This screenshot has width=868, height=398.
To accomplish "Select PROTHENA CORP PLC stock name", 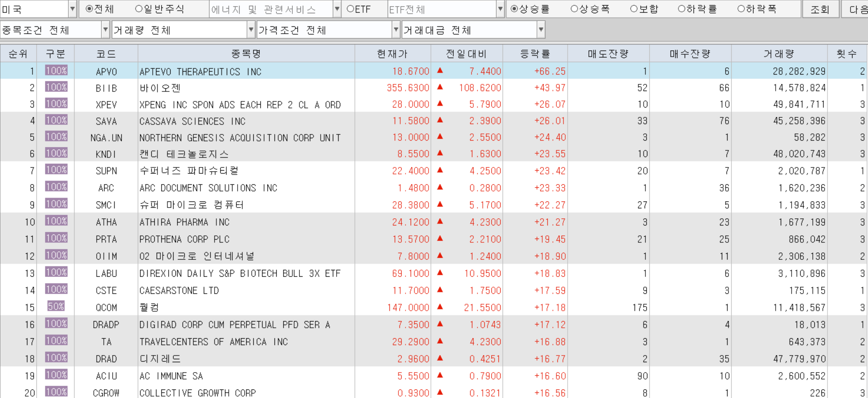I will coord(184,239).
